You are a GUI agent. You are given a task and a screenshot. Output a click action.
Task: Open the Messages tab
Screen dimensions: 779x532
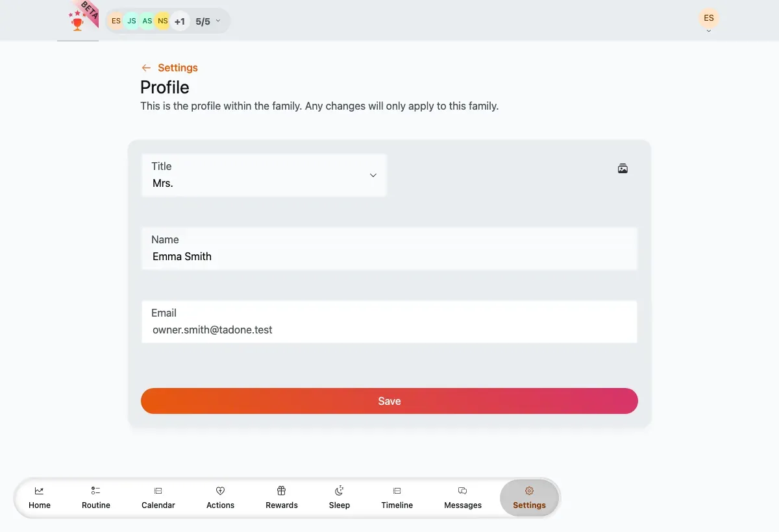pos(463,498)
